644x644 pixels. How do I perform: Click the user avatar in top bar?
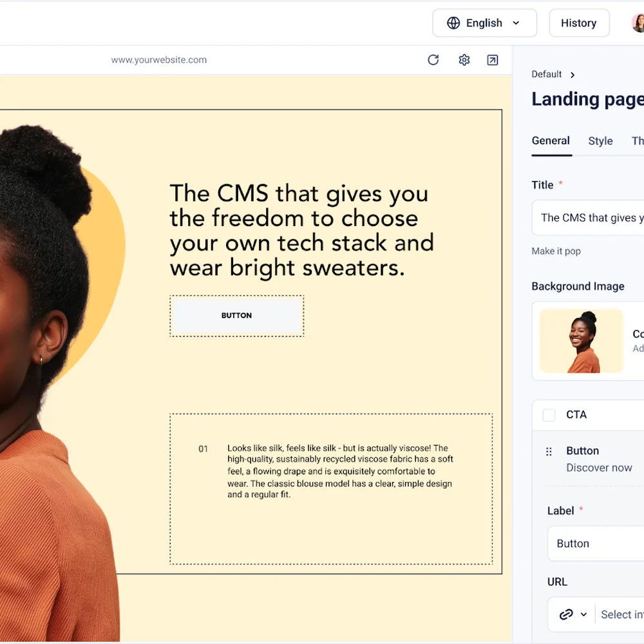pyautogui.click(x=638, y=23)
